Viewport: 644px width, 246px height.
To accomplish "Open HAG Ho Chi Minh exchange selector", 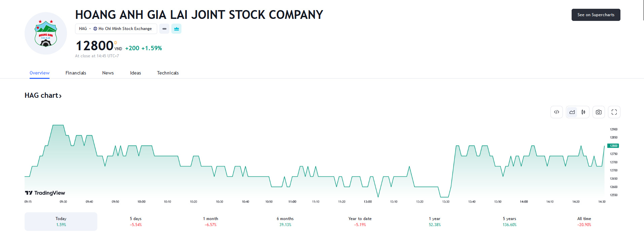I will coord(116,29).
